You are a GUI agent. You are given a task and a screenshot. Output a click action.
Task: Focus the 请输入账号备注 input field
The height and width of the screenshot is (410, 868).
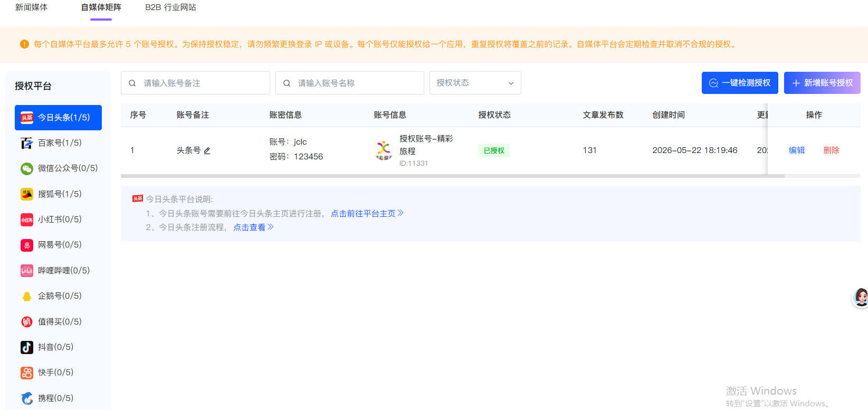tap(195, 83)
